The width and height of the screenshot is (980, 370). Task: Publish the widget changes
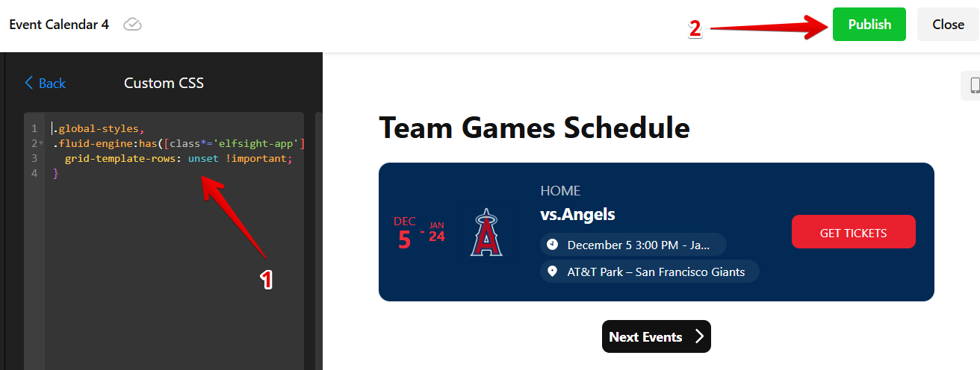tap(869, 25)
